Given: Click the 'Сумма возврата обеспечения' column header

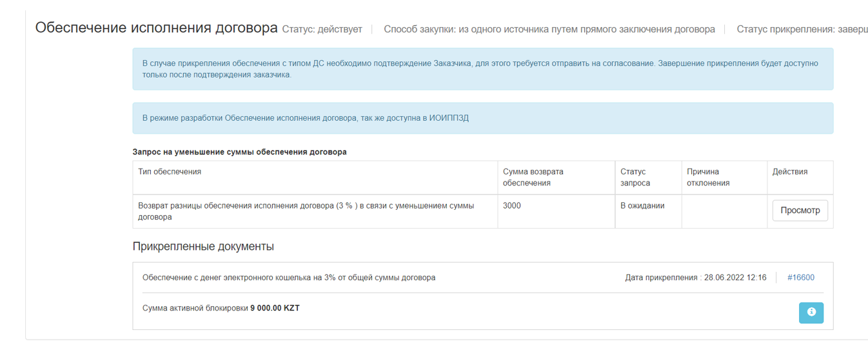Looking at the screenshot, I should tap(533, 177).
